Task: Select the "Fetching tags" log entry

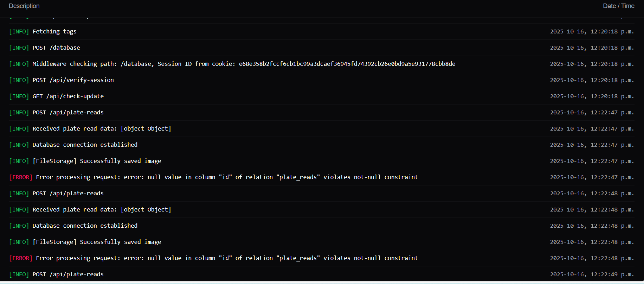Action: click(x=54, y=32)
